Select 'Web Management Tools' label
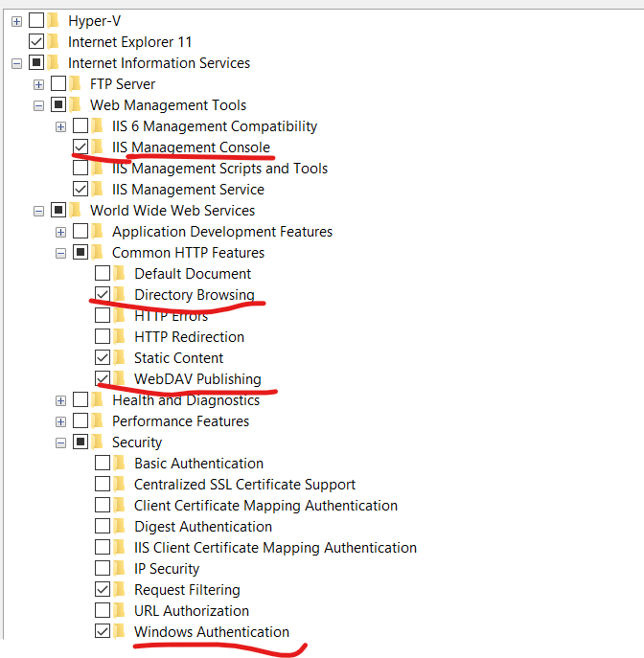 coord(169,105)
